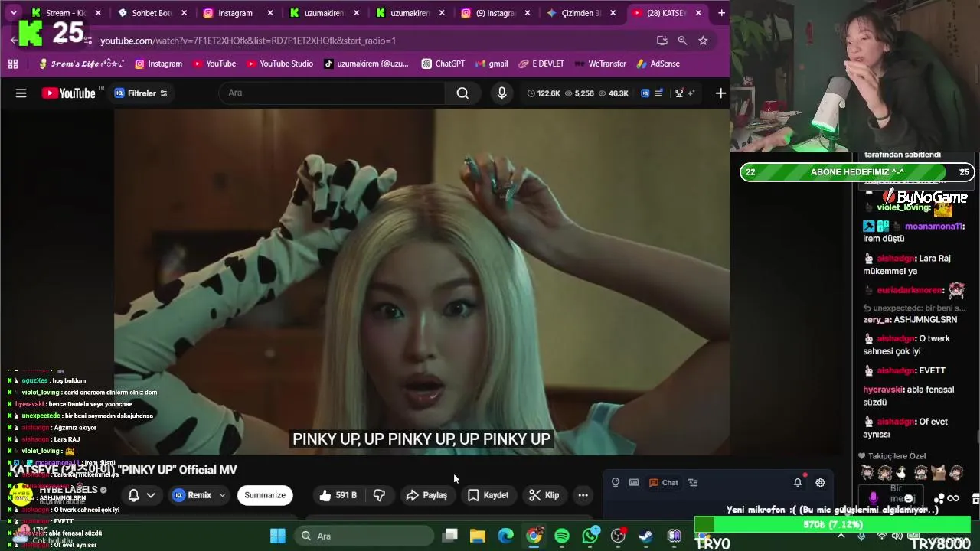Open Microsoft Edge from the taskbar

(x=506, y=536)
